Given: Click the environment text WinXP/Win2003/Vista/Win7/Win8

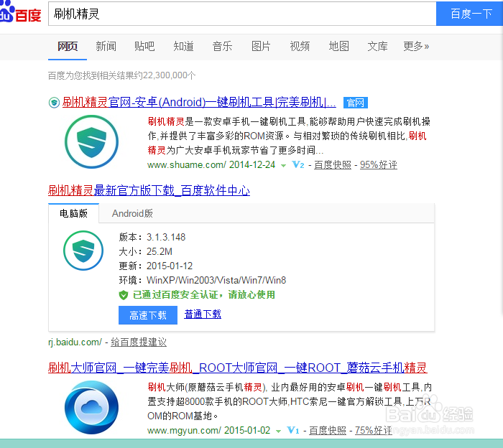Looking at the screenshot, I should [x=216, y=281].
